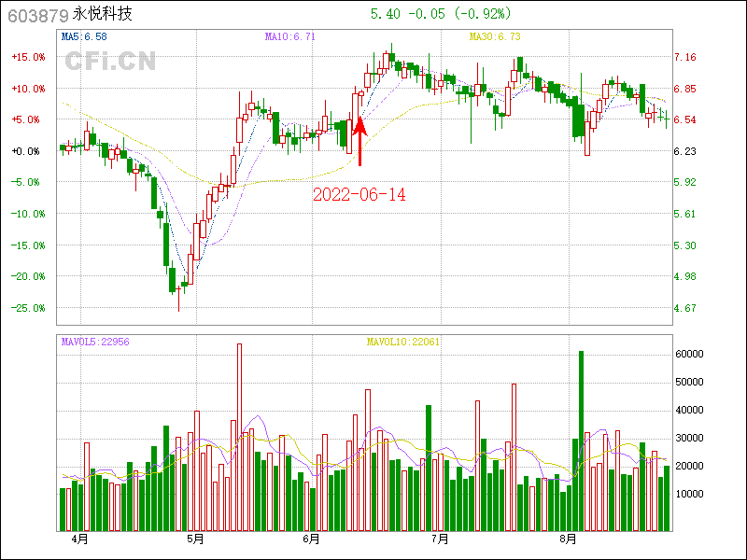The height and width of the screenshot is (560, 747).
Task: Click the -5.0% axis label
Action: (x=25, y=182)
